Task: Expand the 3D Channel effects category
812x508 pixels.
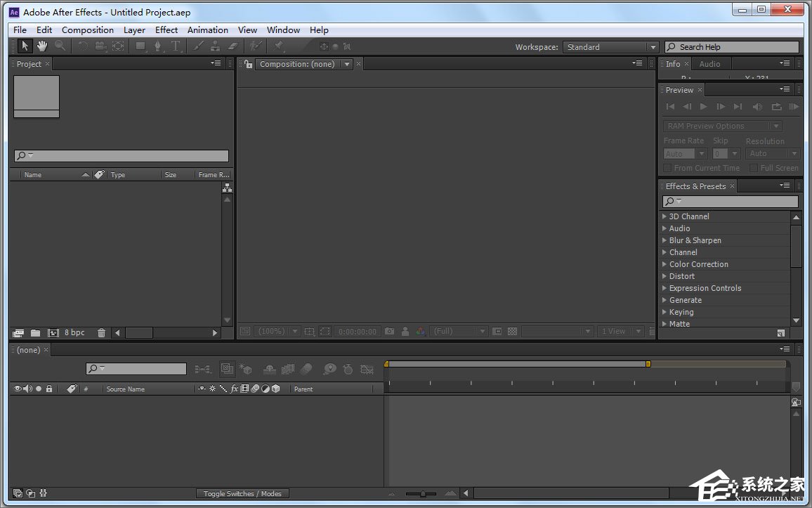Action: 664,216
